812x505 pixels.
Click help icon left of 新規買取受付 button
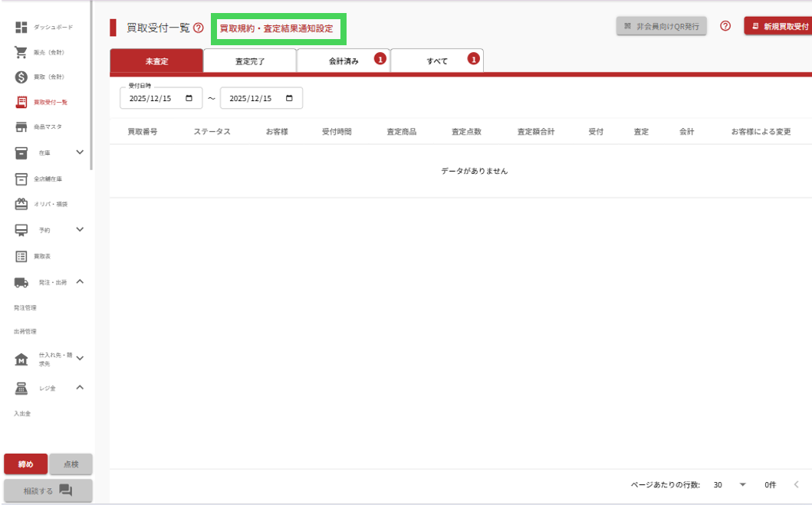point(725,26)
